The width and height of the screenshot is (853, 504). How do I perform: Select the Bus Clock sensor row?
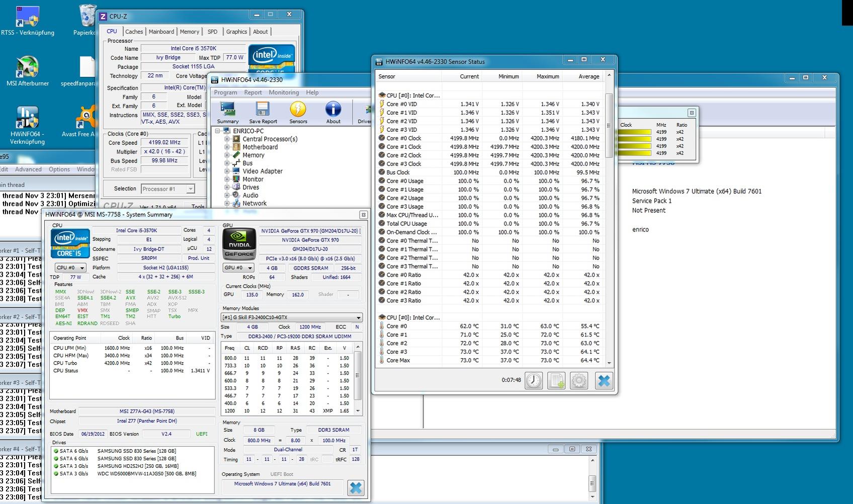489,173
